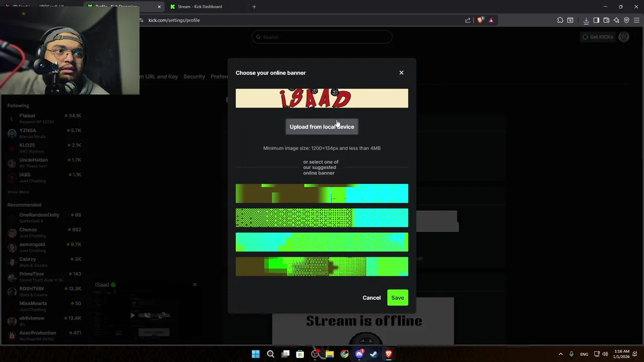Choose the second suggested banner, cyan on its right side

click(322, 218)
